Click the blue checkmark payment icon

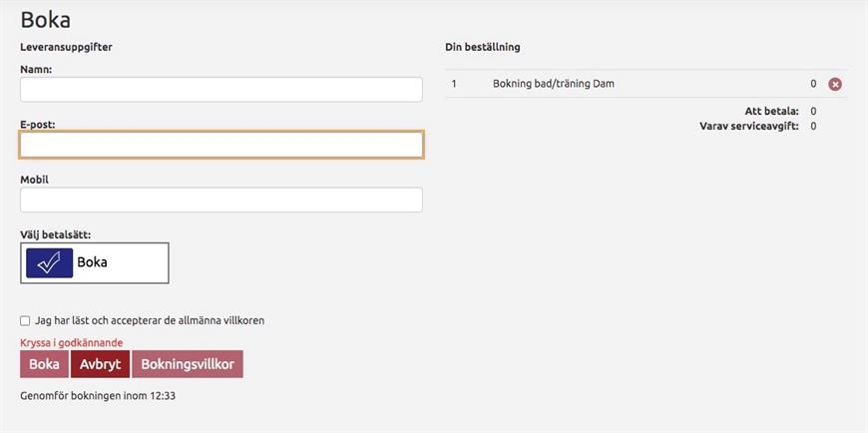pyautogui.click(x=49, y=263)
